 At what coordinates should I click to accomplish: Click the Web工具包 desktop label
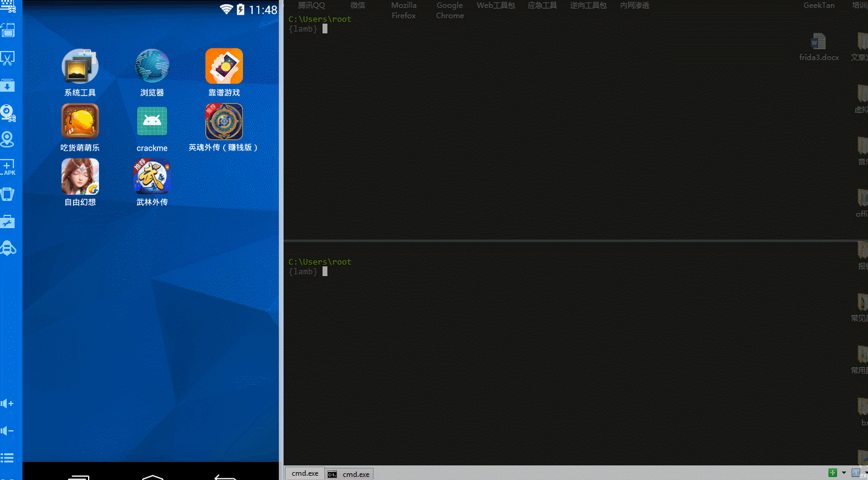coord(496,5)
